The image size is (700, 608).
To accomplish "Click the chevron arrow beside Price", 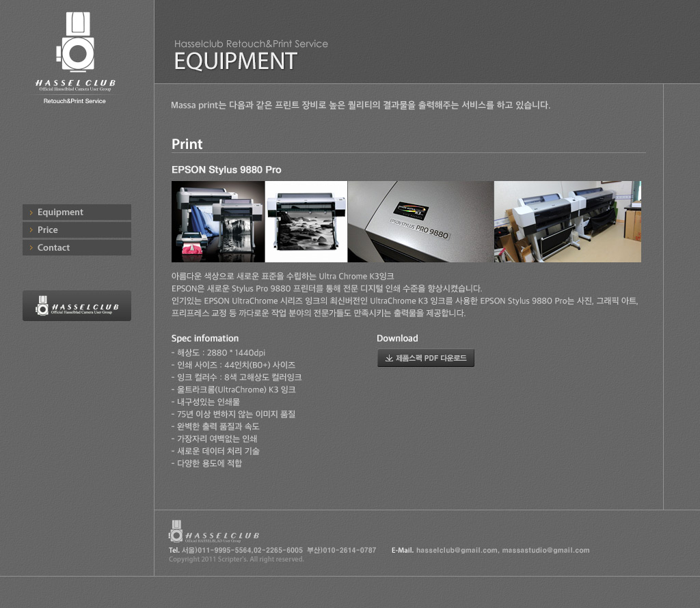I will (31, 230).
